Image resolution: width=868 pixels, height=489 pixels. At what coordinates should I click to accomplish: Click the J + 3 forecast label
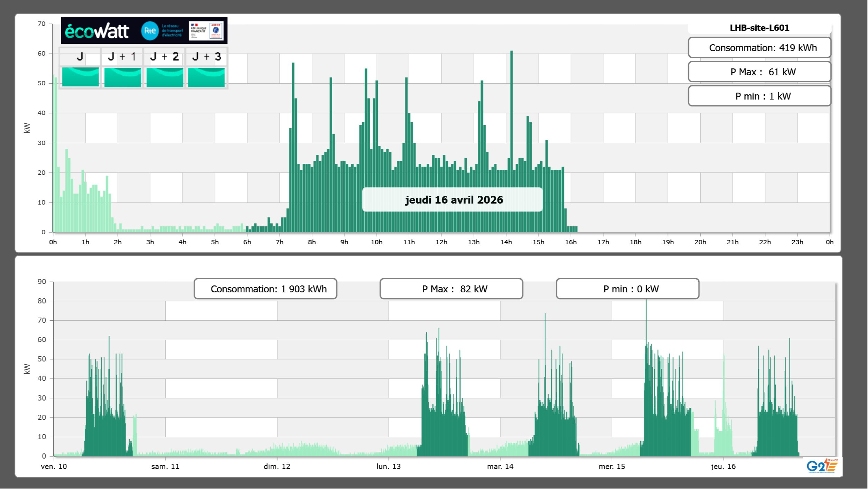click(x=206, y=57)
